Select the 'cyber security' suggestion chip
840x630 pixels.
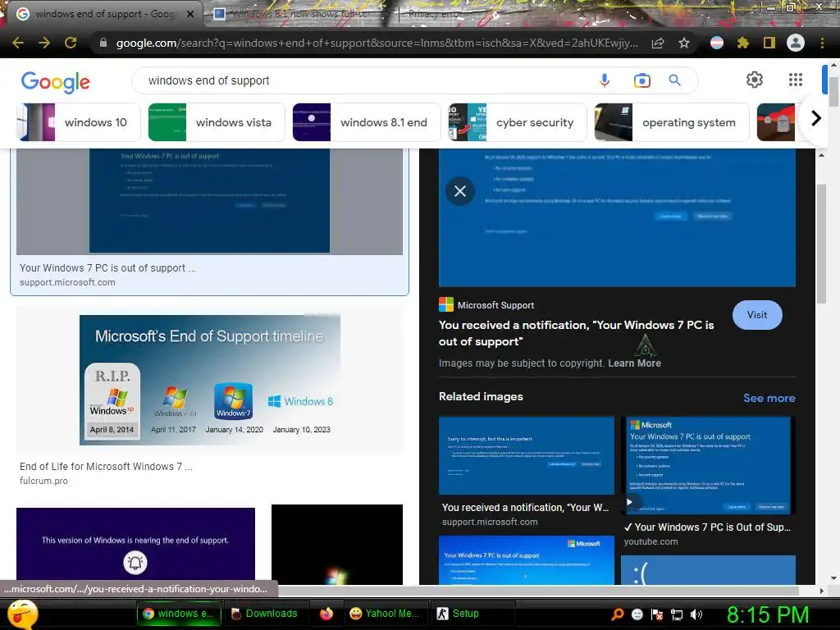[x=518, y=122]
